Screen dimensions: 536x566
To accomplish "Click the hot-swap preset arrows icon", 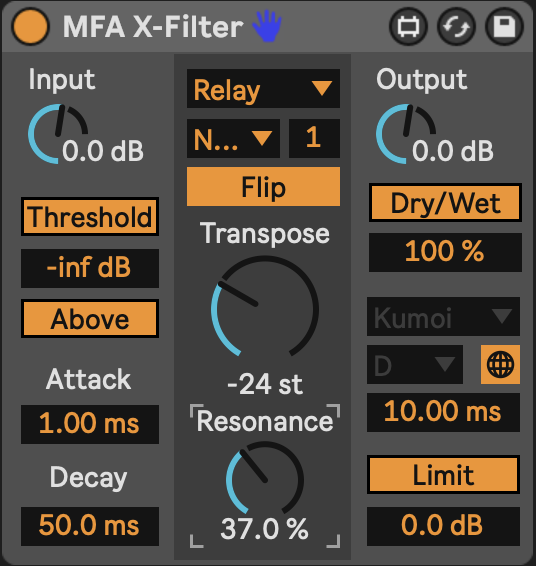I will [x=456, y=26].
